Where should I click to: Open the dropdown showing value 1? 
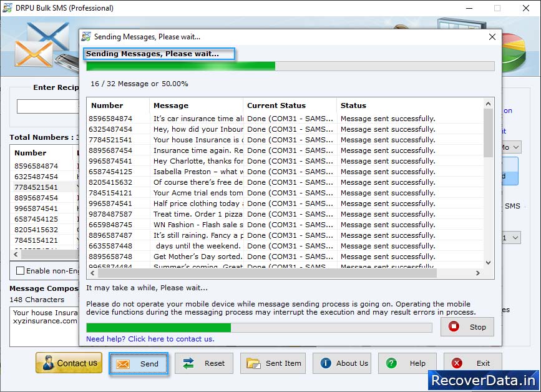(x=515, y=238)
